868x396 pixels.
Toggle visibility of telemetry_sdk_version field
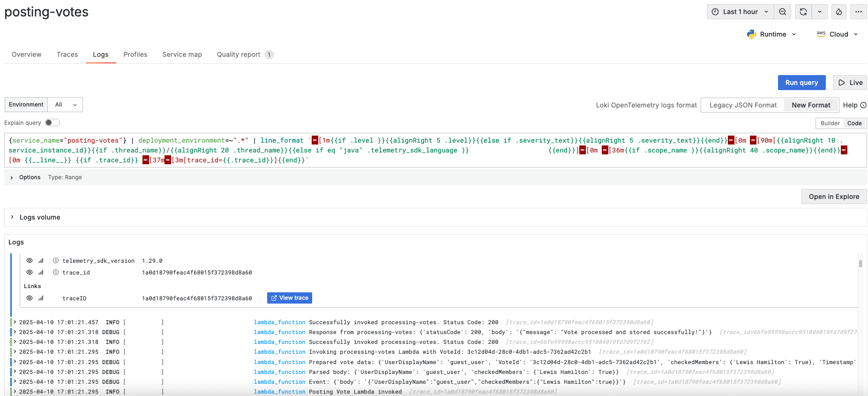tap(30, 261)
